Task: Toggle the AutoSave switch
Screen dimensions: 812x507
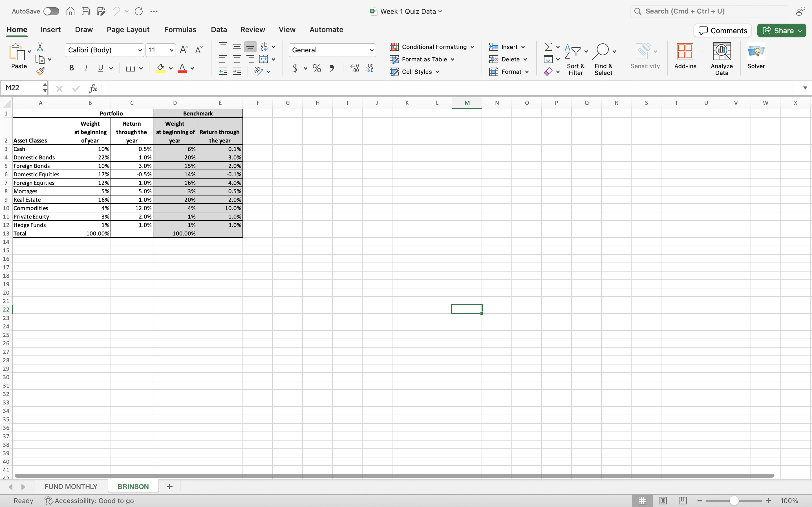Action: (x=51, y=11)
